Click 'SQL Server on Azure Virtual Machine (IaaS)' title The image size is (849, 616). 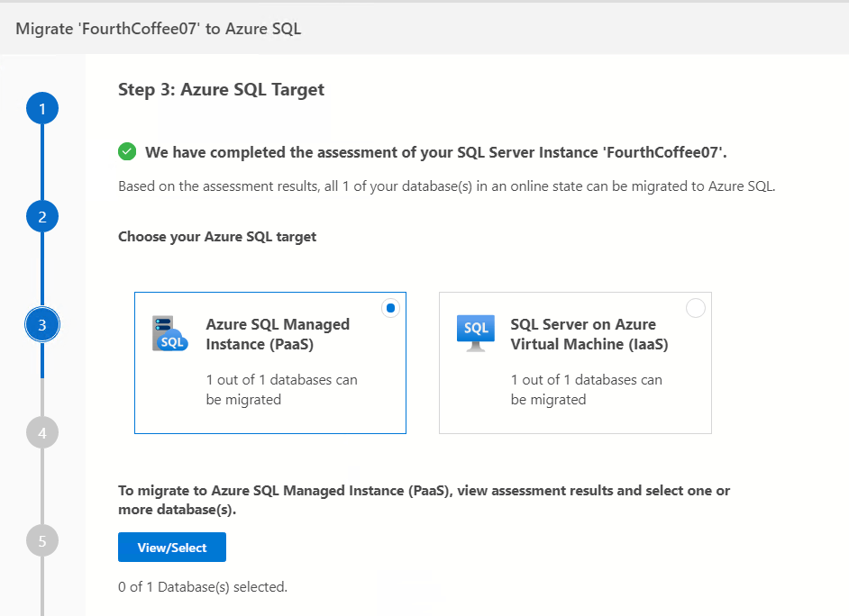pos(589,334)
